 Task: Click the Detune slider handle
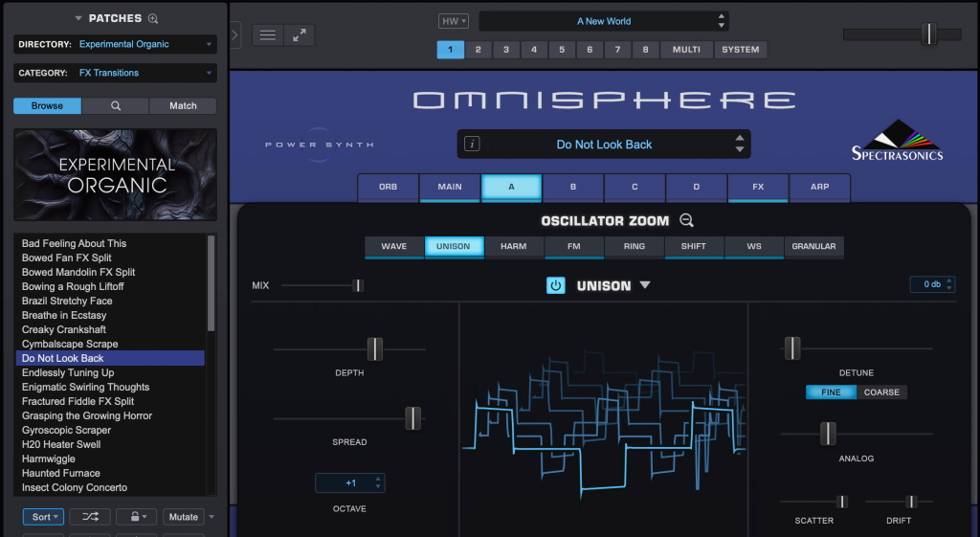coord(792,348)
